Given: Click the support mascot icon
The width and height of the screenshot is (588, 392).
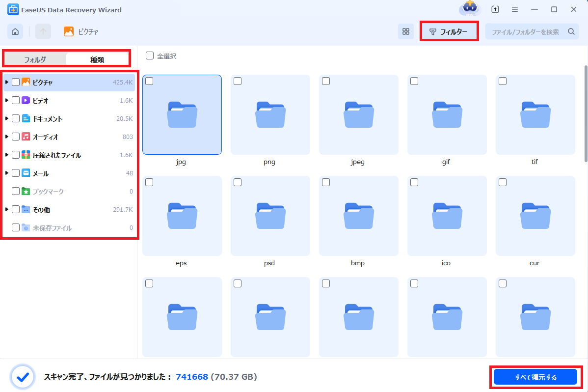Looking at the screenshot, I should (x=470, y=9).
